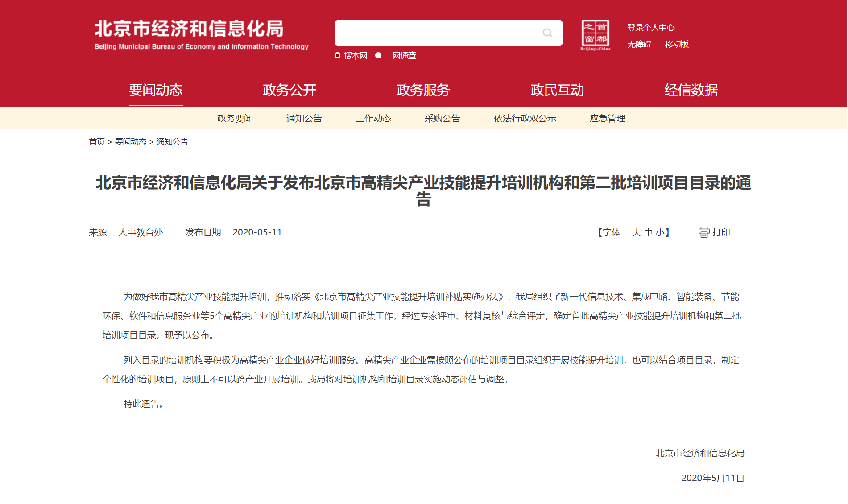The image size is (848, 504).
Task: Open the 政务服务 main menu
Action: point(424,90)
